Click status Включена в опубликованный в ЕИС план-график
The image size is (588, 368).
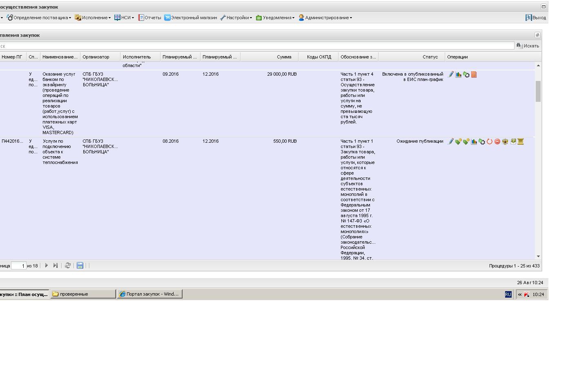coord(412,77)
